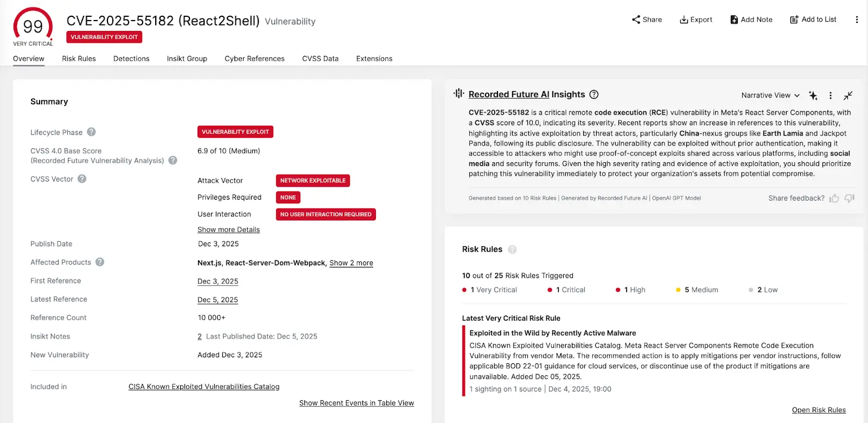The image size is (868, 423).
Task: Click thumbs up feedback icon
Action: tap(834, 198)
